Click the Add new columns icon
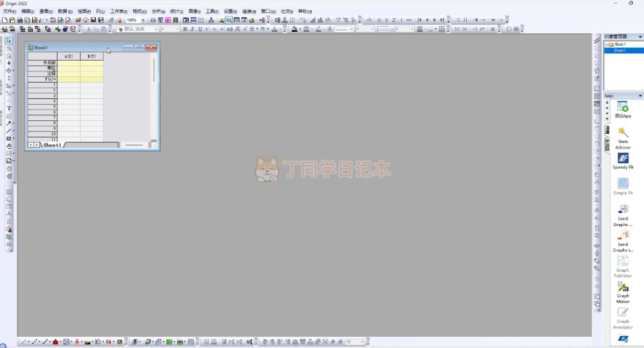Image resolution: width=644 pixels, height=348 pixels. point(262,20)
